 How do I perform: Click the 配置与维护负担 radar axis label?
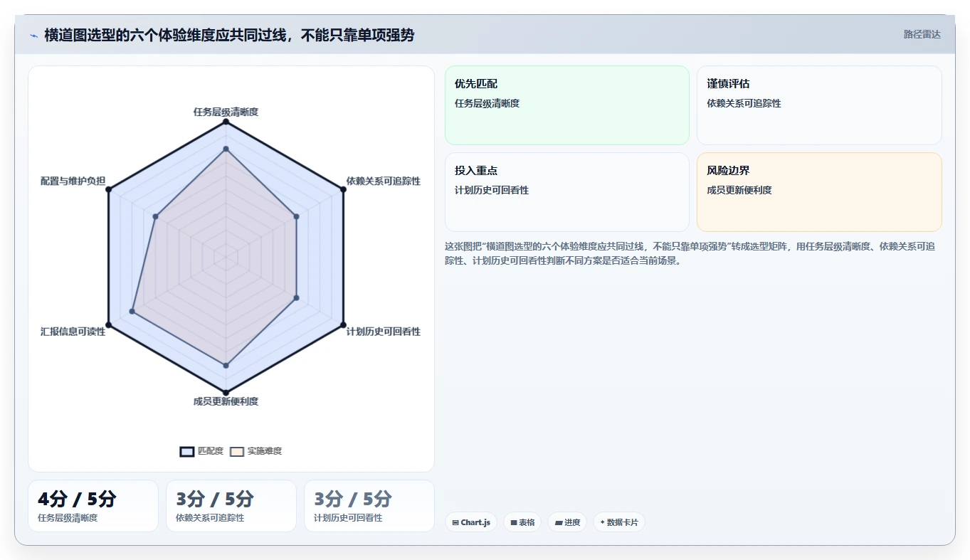pos(73,181)
